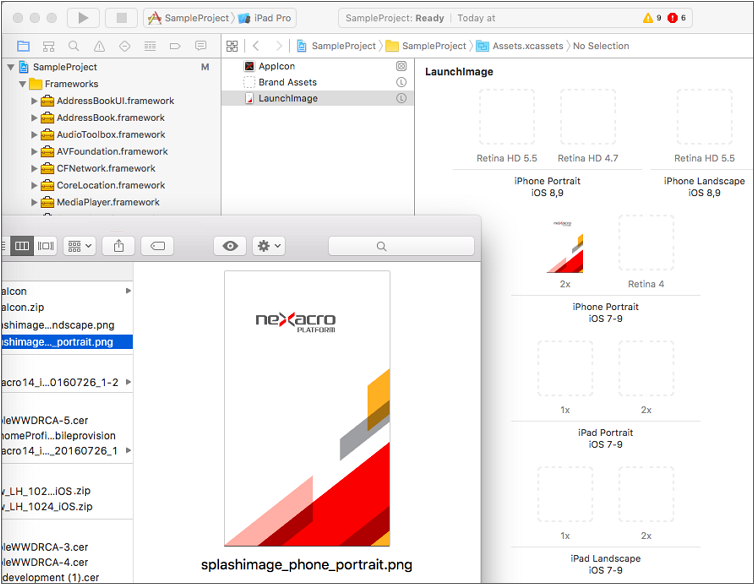Switch Finder to cover flow view
754x584 pixels.
click(46, 246)
